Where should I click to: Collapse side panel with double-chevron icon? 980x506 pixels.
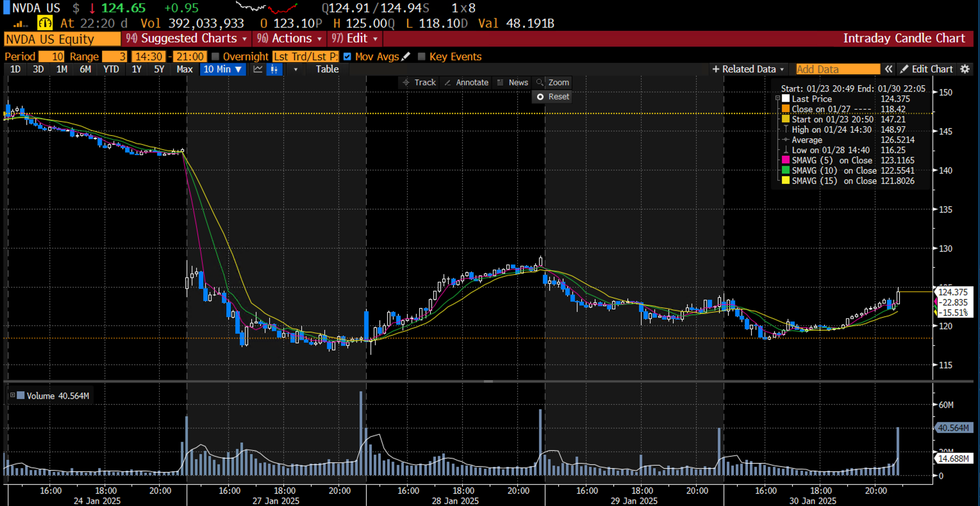click(888, 69)
